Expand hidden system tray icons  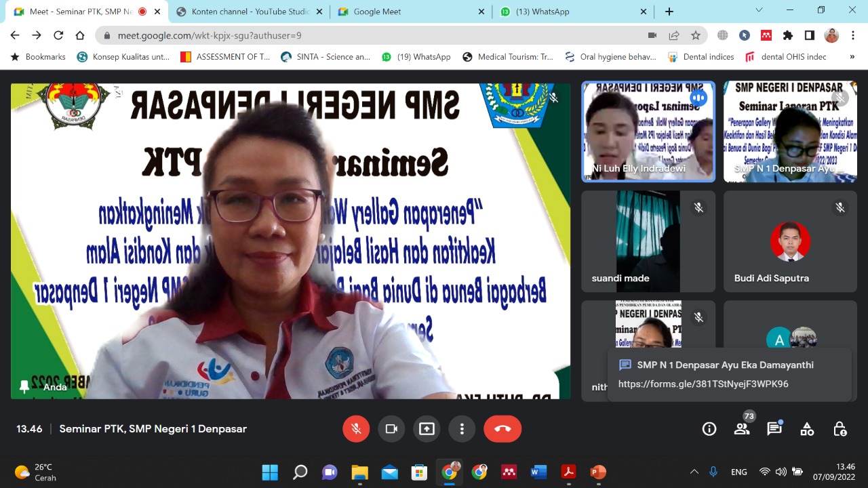point(694,472)
